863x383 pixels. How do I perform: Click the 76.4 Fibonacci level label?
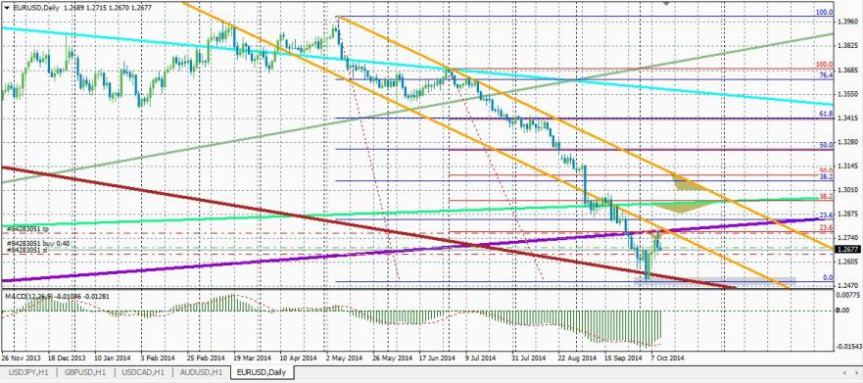[x=826, y=75]
